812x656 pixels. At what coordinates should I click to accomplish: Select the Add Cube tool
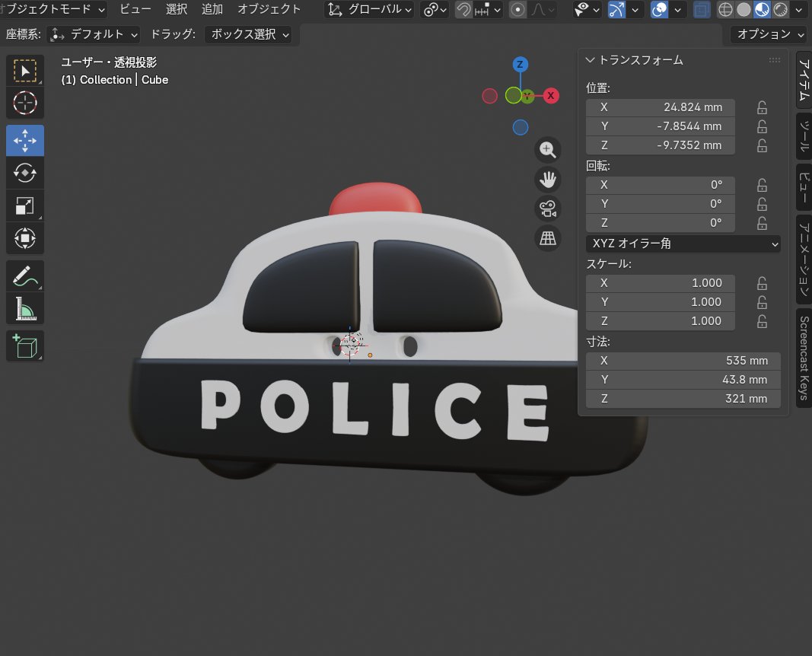click(25, 346)
